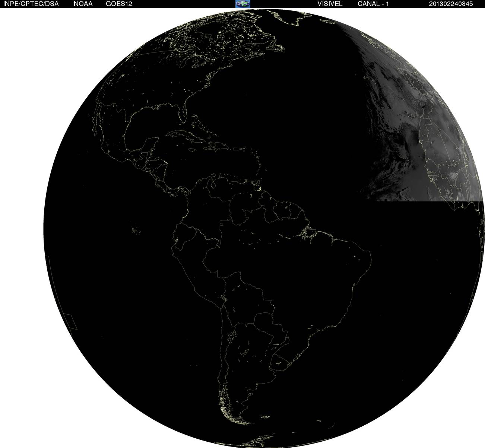Click the VISIVEL label in header
The height and width of the screenshot is (448, 485).
pos(330,4)
